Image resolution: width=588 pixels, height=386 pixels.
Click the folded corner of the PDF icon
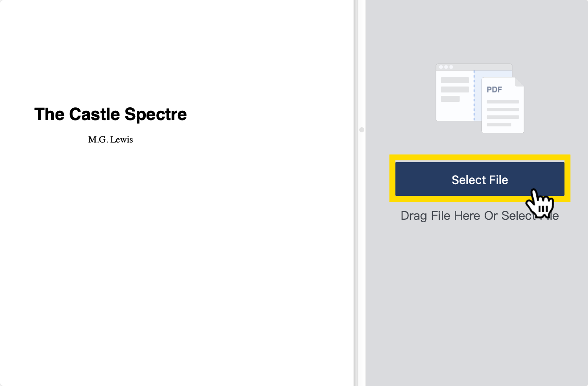[519, 82]
